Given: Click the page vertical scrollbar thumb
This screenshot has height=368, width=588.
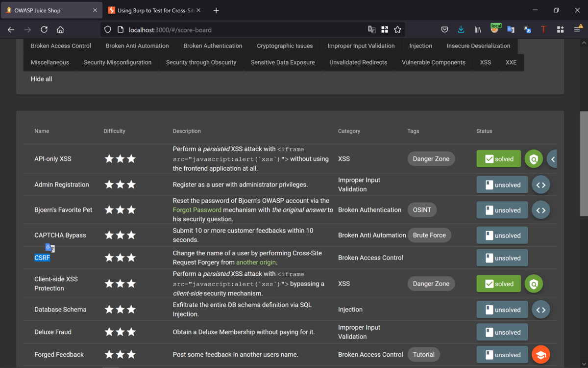Looking at the screenshot, I should coord(584,163).
